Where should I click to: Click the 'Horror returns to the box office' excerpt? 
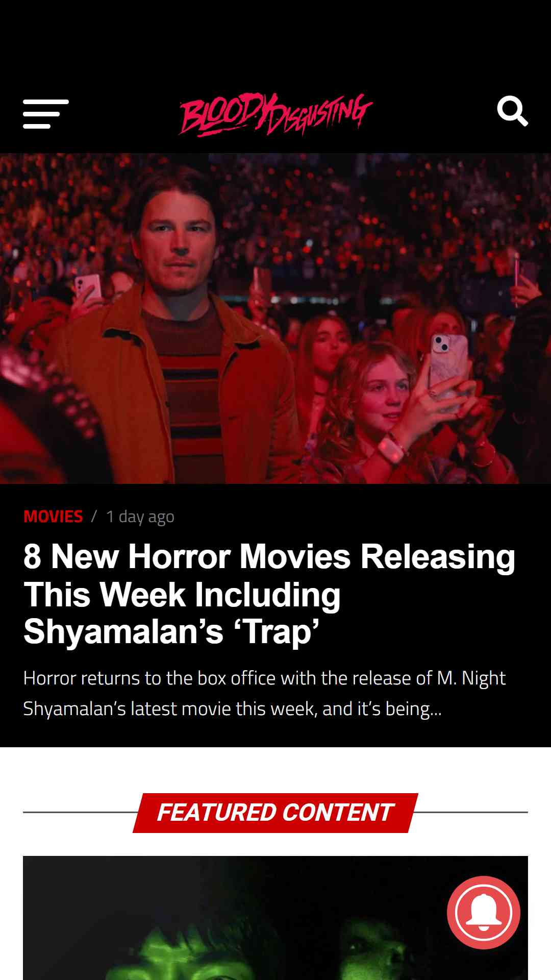[x=264, y=693]
